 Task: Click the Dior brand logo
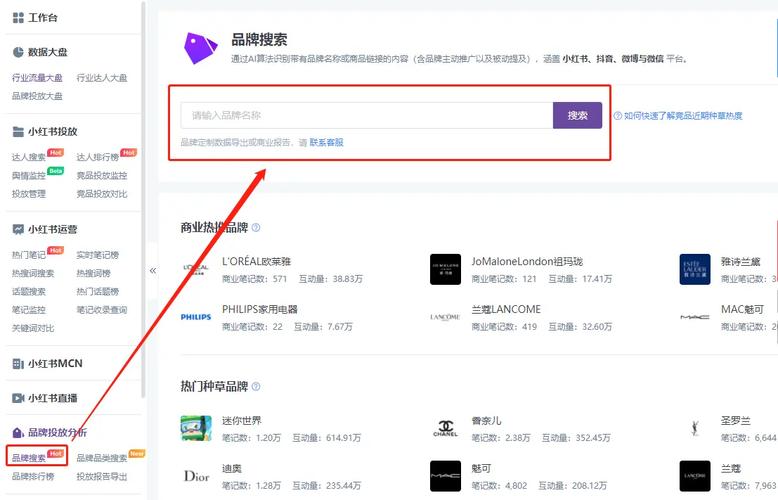tap(196, 476)
